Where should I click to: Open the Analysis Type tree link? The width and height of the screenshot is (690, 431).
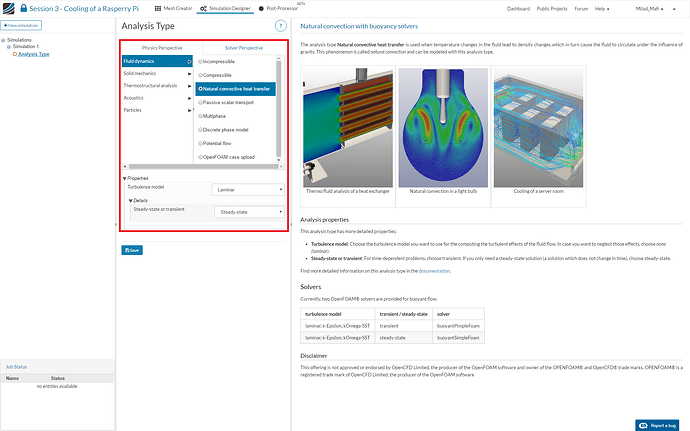pos(33,54)
